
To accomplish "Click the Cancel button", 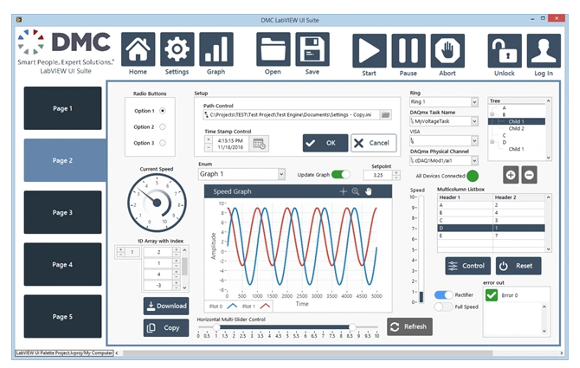I will click(374, 143).
